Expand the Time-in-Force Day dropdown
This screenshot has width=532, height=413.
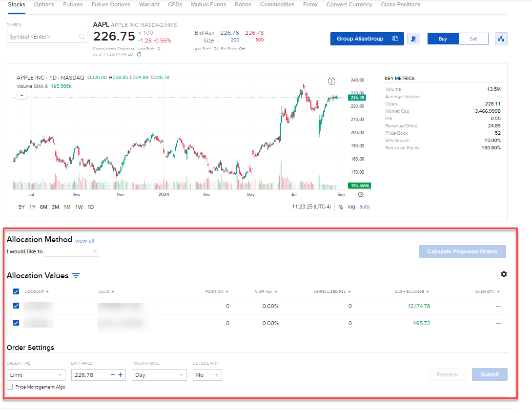[x=159, y=375]
